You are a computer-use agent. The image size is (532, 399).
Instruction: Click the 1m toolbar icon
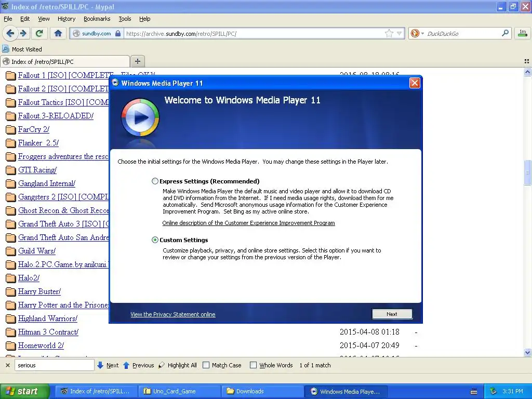pyautogui.click(x=523, y=33)
